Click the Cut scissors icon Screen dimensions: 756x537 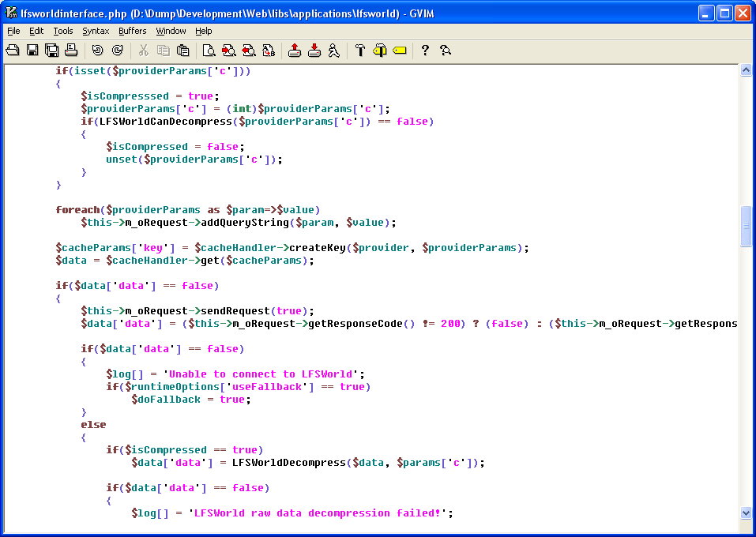pyautogui.click(x=143, y=50)
